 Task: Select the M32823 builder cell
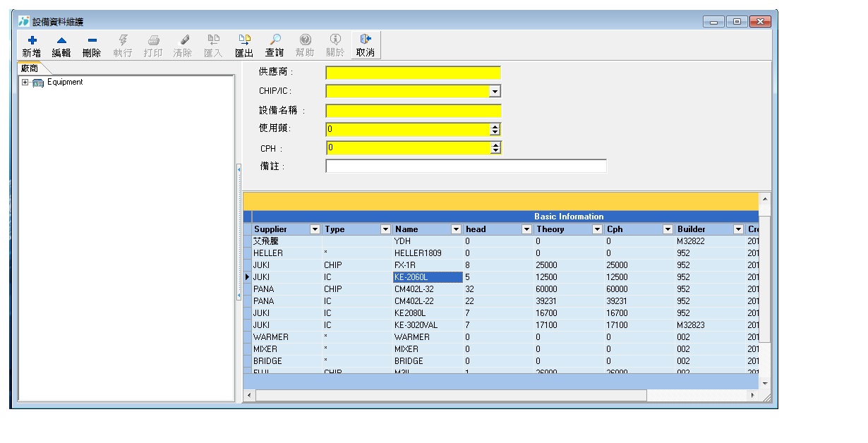pos(710,325)
